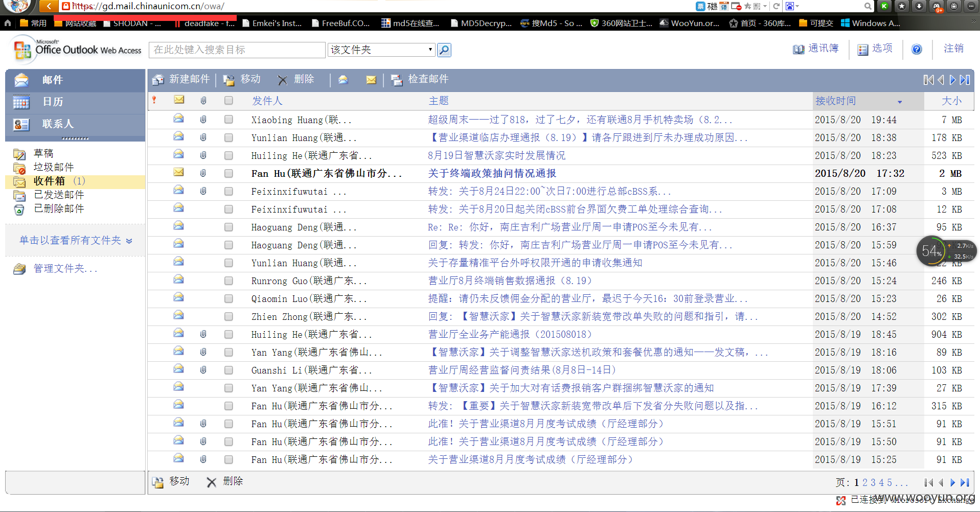The height and width of the screenshot is (512, 980).
Task: Click the Deleted items folder icon
Action: pos(19,209)
